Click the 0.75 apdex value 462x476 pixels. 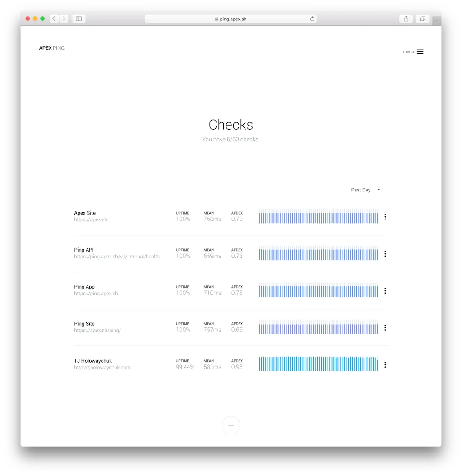coord(237,293)
